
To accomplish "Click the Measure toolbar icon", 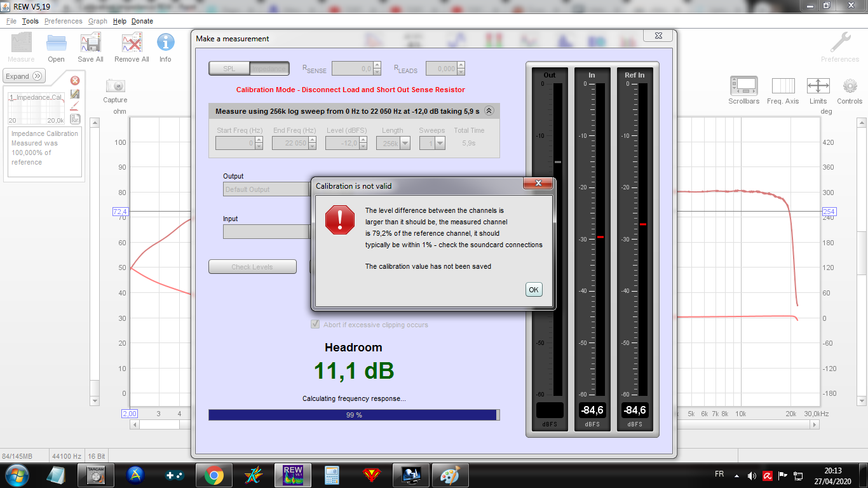I will (21, 48).
